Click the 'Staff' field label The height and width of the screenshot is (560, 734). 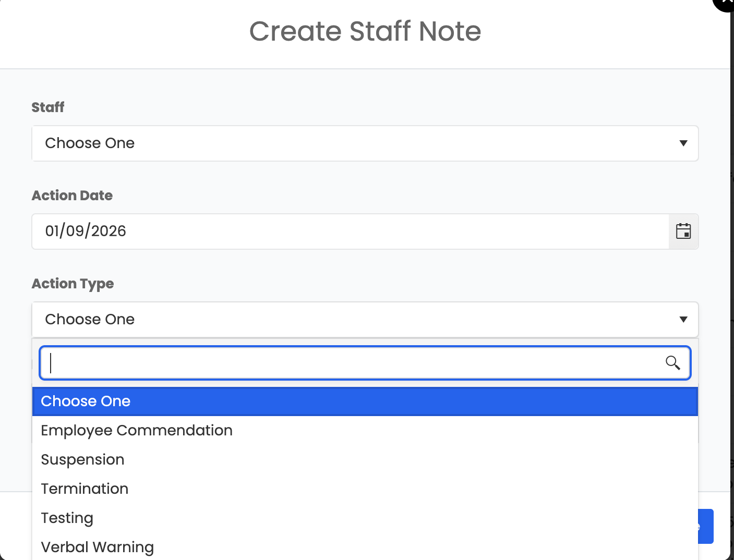coord(48,107)
